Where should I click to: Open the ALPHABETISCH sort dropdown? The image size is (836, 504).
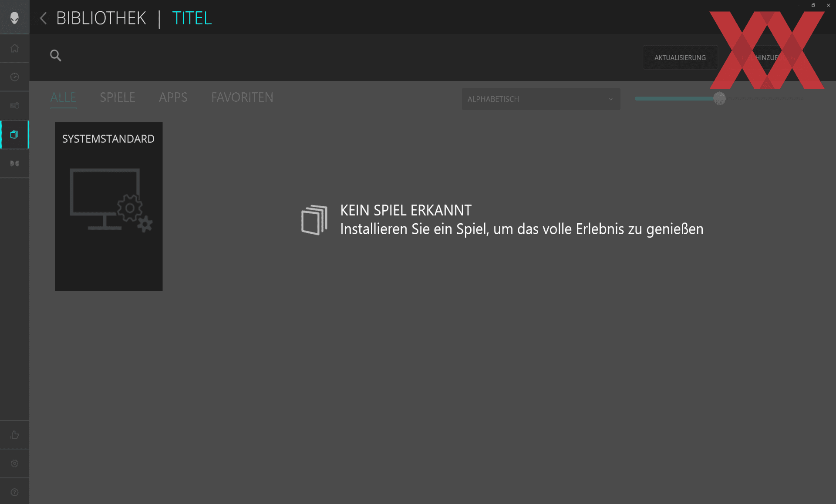[x=541, y=99]
